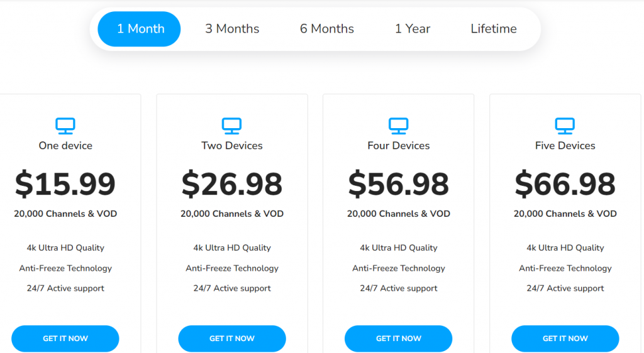Click the $26.98 price text

point(232,183)
